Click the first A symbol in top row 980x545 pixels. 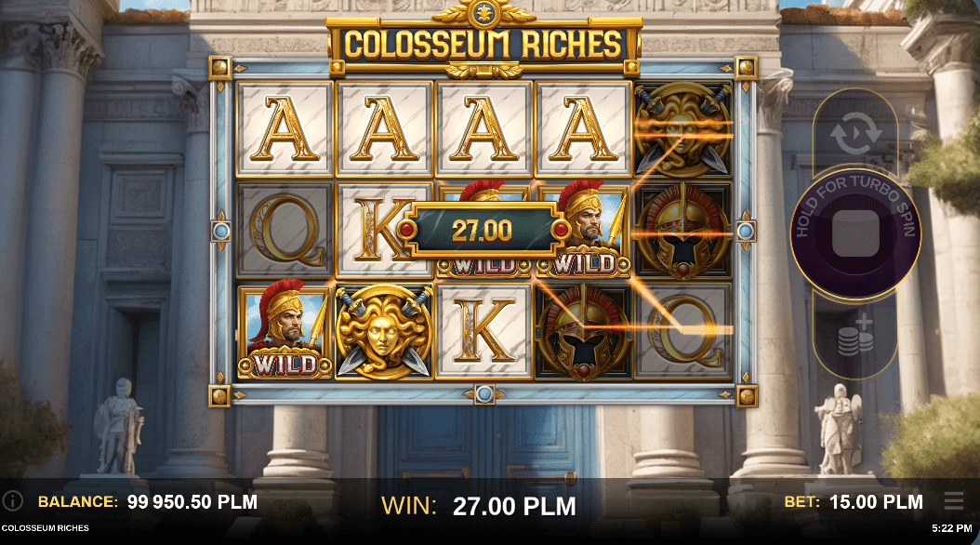click(285, 128)
